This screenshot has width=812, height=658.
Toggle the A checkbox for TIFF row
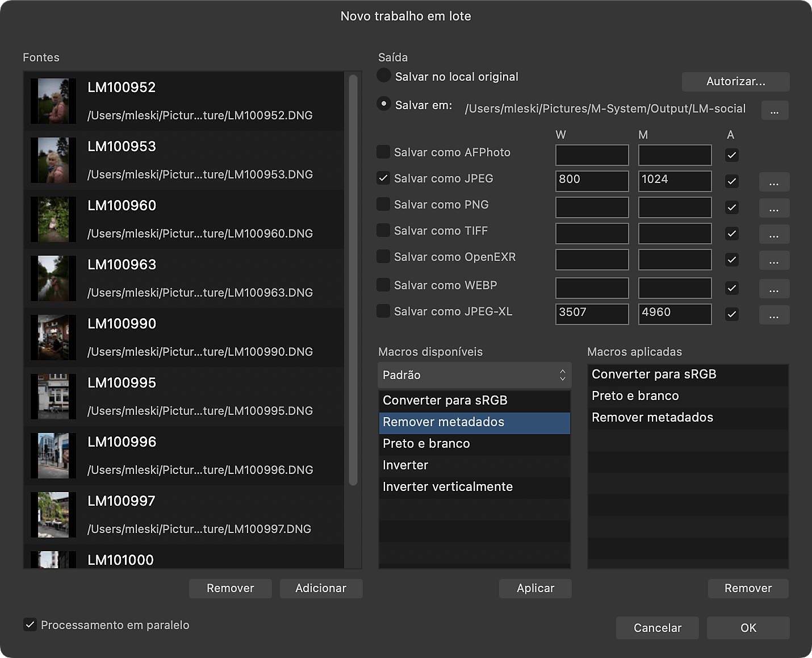pos(732,234)
